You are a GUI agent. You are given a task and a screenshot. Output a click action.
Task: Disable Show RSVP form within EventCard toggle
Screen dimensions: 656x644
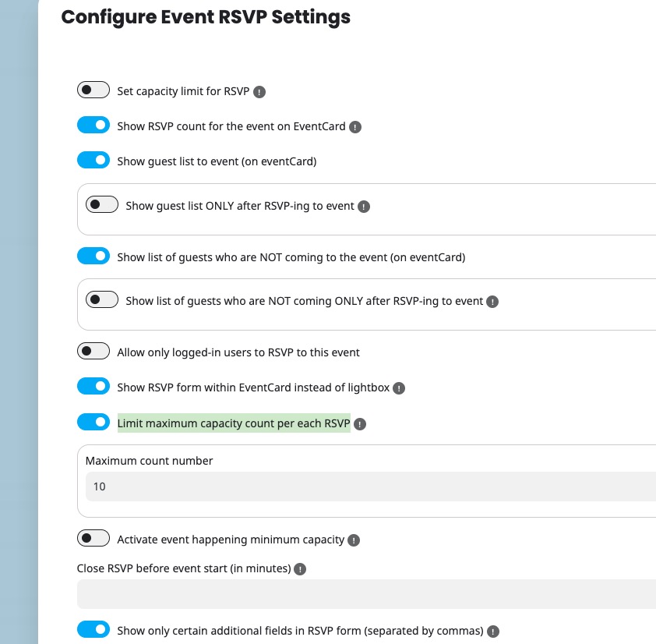pos(93,387)
